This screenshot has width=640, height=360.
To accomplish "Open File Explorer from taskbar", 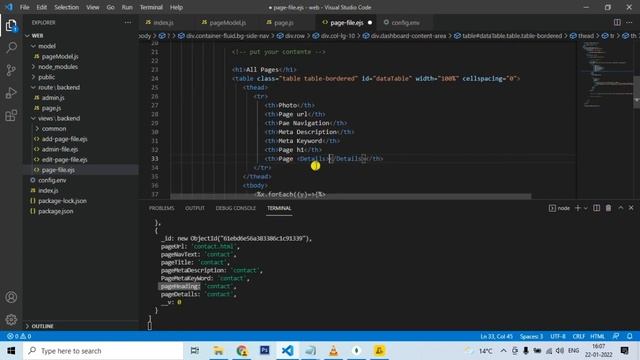I will pyautogui.click(x=218, y=351).
